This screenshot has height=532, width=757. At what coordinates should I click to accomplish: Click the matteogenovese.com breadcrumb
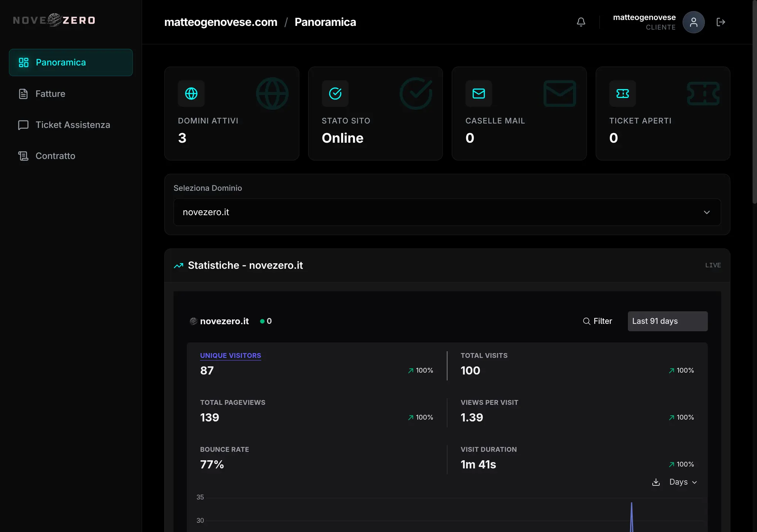[x=221, y=22]
